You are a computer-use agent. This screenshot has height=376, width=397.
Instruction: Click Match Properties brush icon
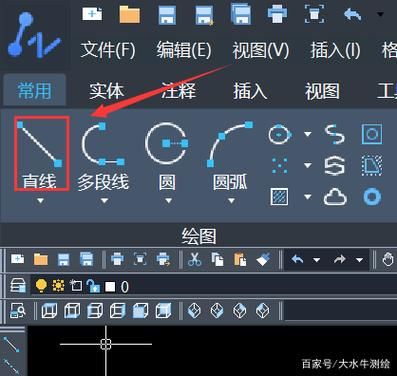pos(263,259)
